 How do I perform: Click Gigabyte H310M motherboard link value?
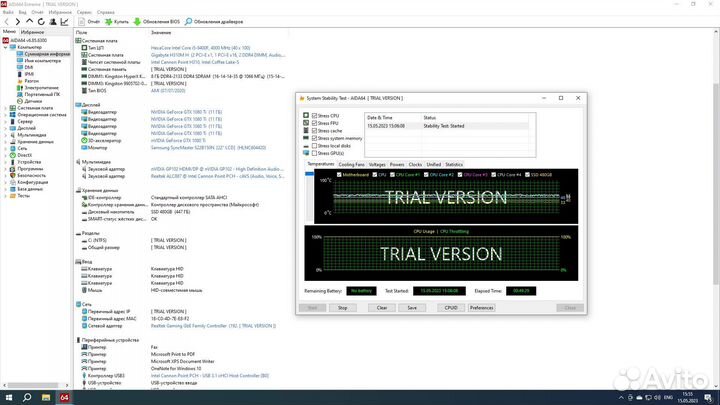click(x=218, y=55)
